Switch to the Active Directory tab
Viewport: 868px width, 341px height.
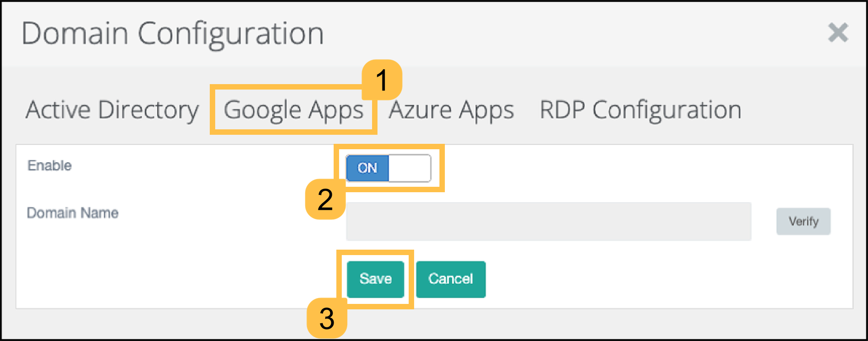tap(112, 109)
